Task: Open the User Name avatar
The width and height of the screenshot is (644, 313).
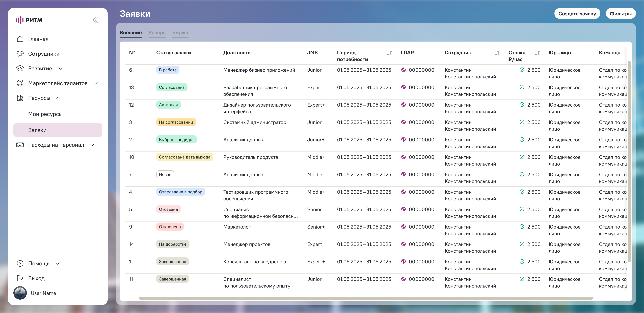Action: coord(20,293)
